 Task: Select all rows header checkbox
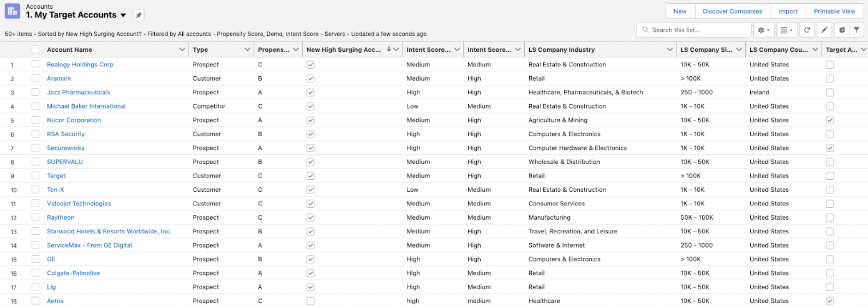tap(36, 49)
